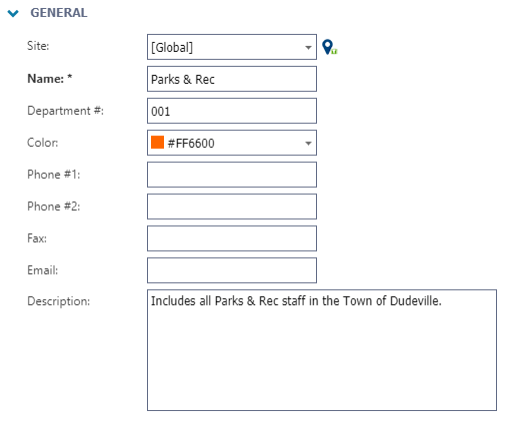Click the Phone #2 input field
The height and width of the screenshot is (423, 505).
[x=232, y=207]
